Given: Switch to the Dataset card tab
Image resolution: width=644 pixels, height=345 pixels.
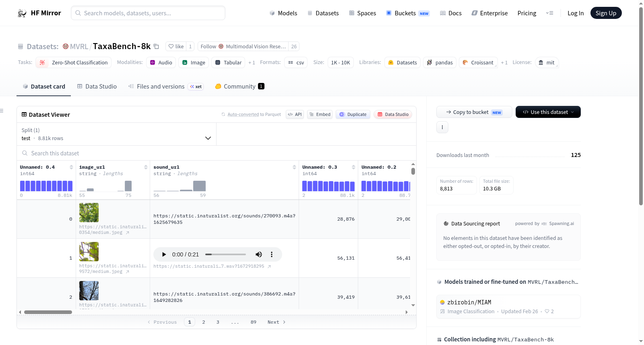Looking at the screenshot, I should (x=44, y=87).
